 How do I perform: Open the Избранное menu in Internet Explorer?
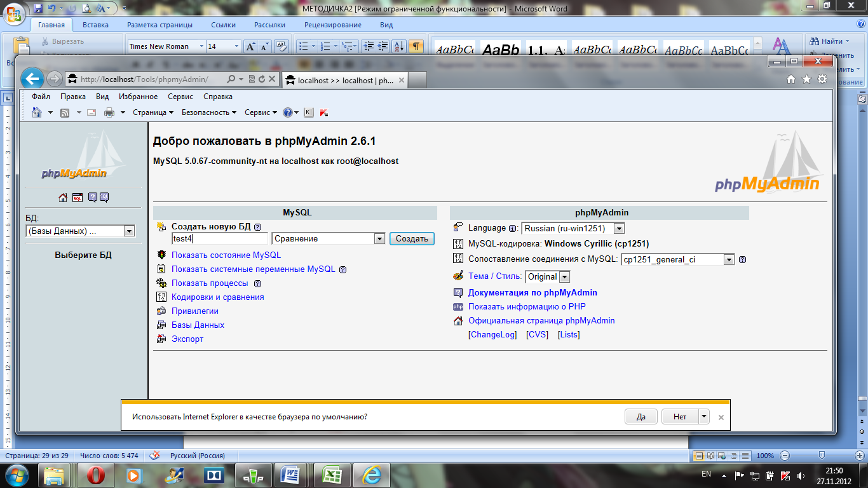coord(138,97)
